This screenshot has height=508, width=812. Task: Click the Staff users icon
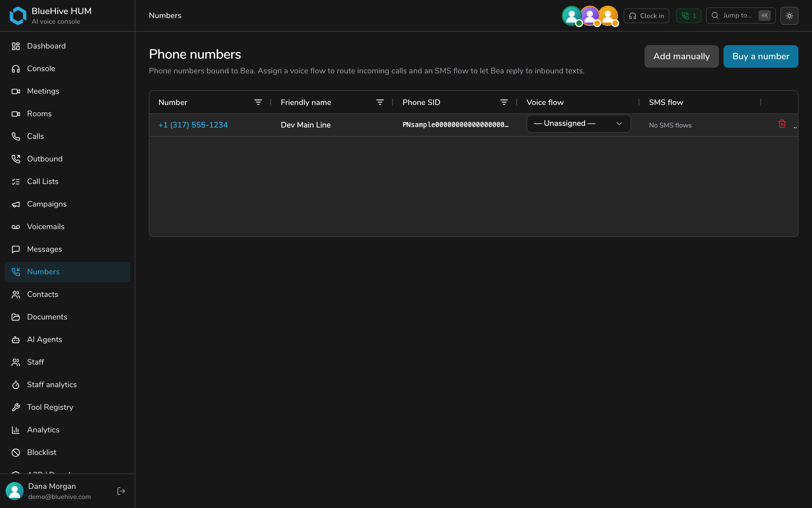point(16,362)
